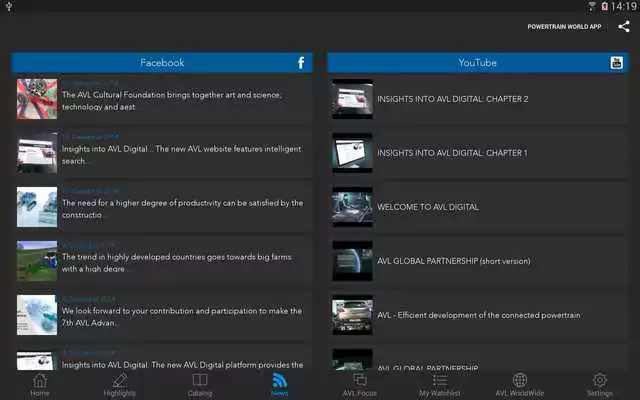Screen dimensions: 640x400
Task: Tap thumbnail of Chapter 2 video
Action: pos(352,99)
